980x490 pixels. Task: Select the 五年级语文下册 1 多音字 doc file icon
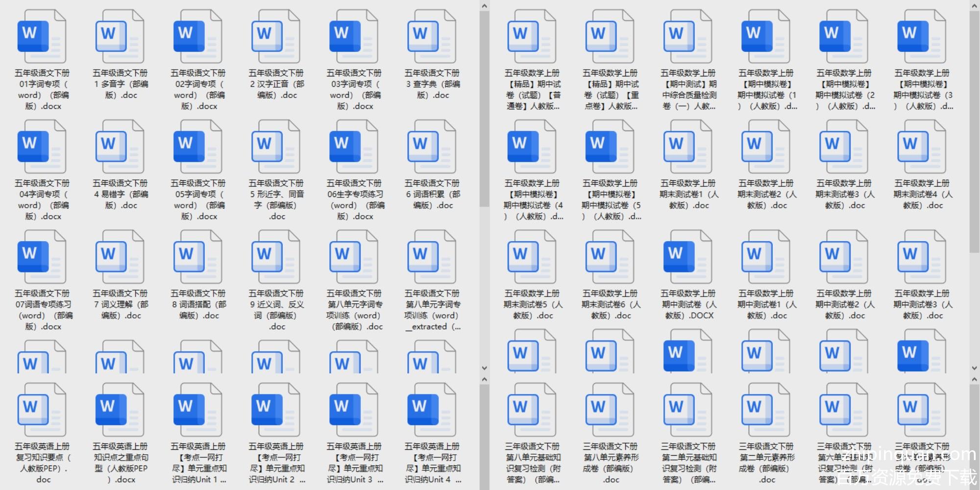pyautogui.click(x=120, y=37)
